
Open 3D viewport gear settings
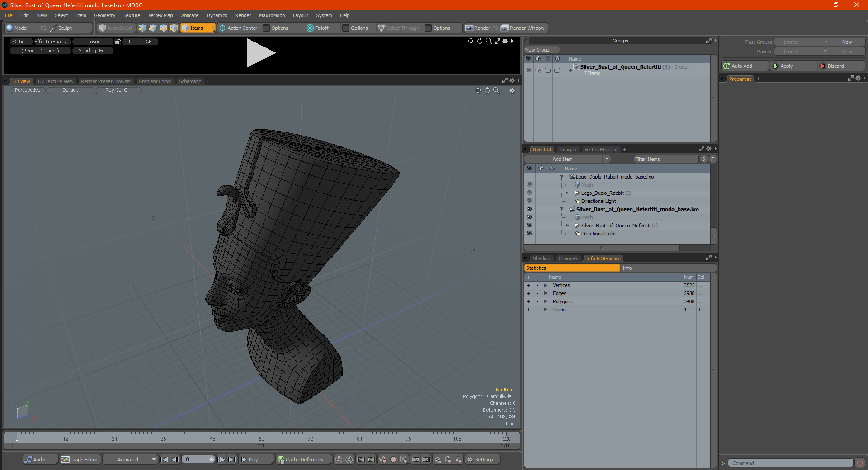click(x=512, y=90)
